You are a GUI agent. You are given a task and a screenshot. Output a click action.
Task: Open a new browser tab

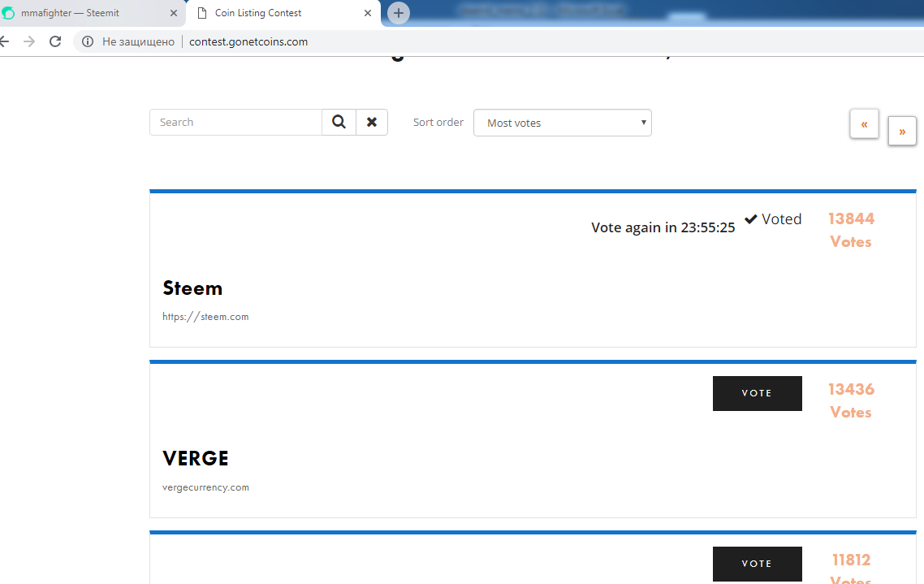click(x=399, y=13)
